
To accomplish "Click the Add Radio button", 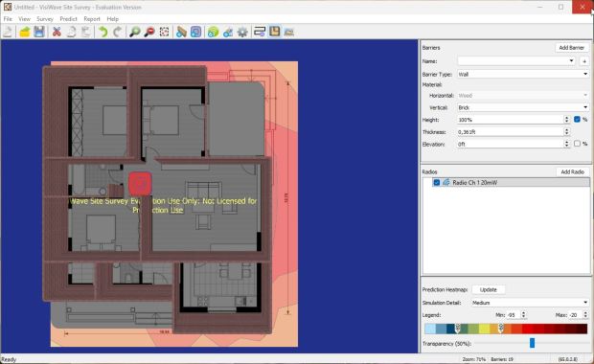I will click(572, 172).
